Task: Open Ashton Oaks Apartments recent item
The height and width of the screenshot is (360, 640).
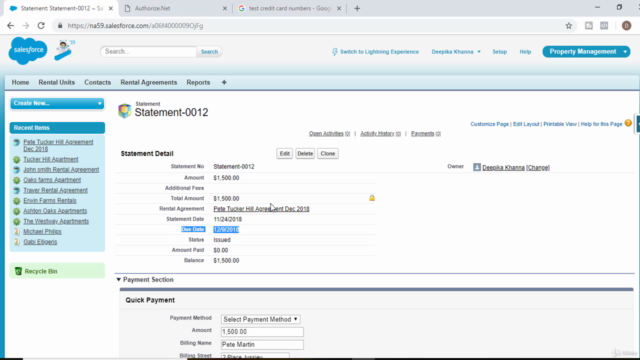Action: [55, 211]
